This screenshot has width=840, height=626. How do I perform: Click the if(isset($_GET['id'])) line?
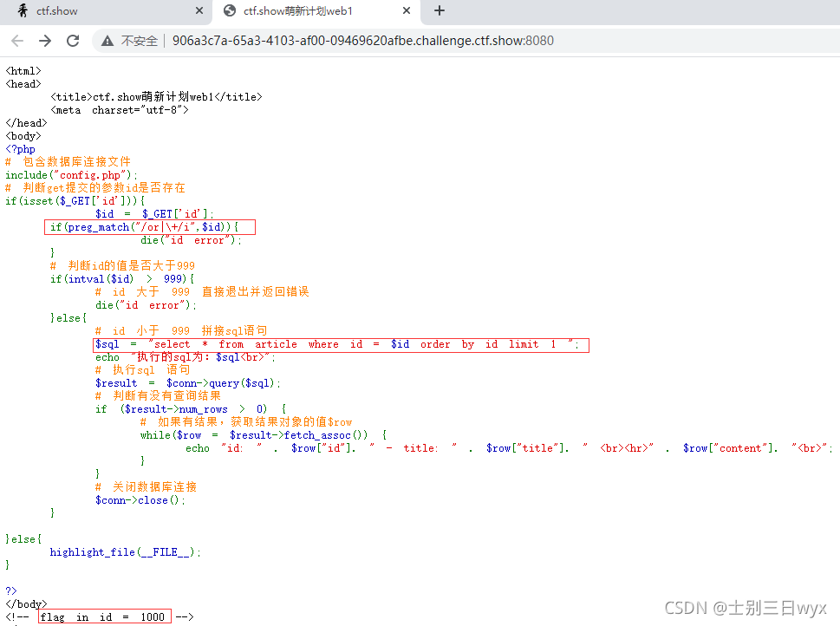pos(75,201)
